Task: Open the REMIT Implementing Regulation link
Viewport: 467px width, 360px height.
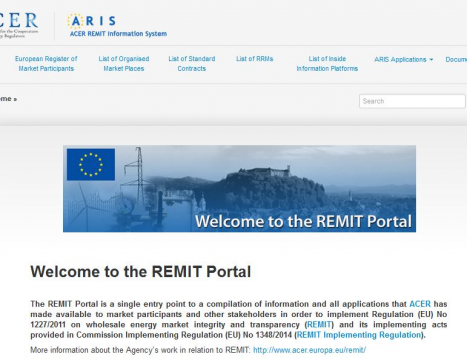Action: pos(359,335)
